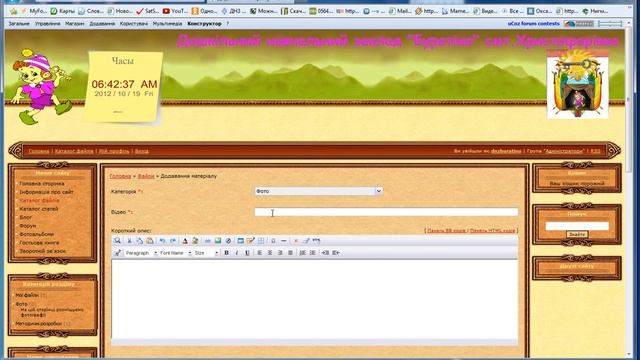Open the font Size dropdown
This screenshot has width=640, height=360.
(x=206, y=253)
